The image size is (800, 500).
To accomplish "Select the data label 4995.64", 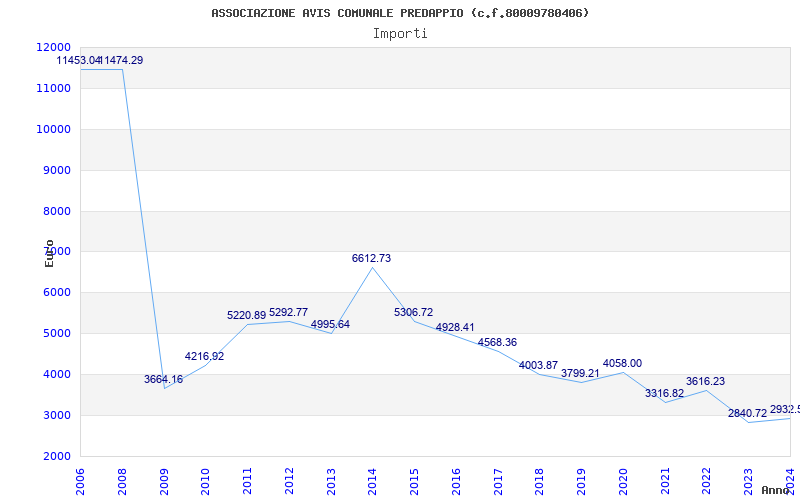I will (330, 324).
